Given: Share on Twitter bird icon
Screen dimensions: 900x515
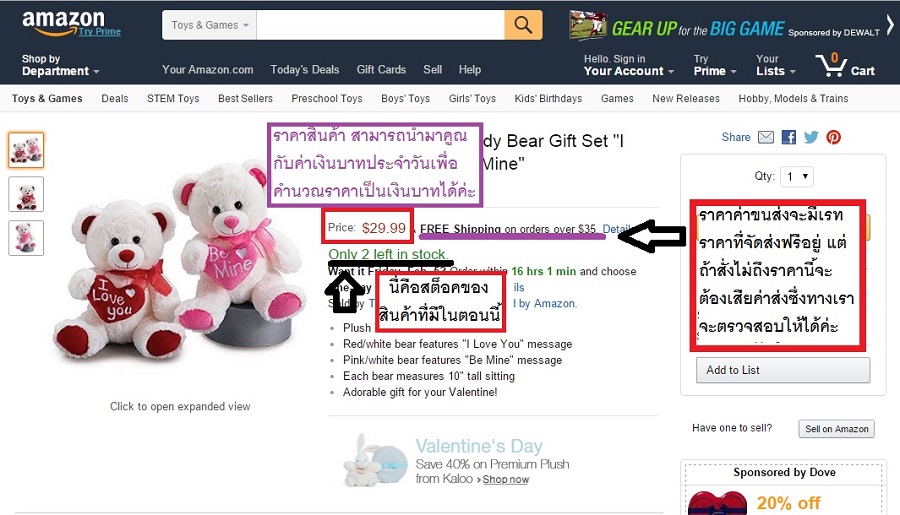Looking at the screenshot, I should click(811, 137).
